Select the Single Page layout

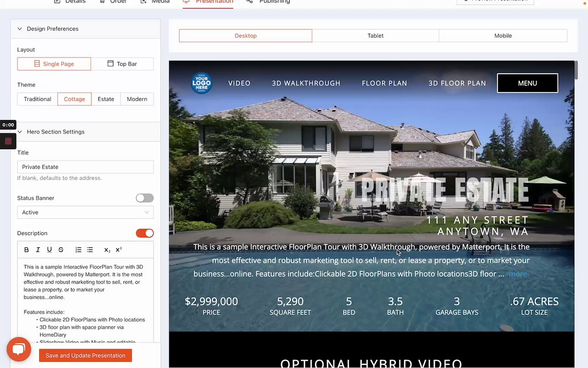tap(54, 64)
